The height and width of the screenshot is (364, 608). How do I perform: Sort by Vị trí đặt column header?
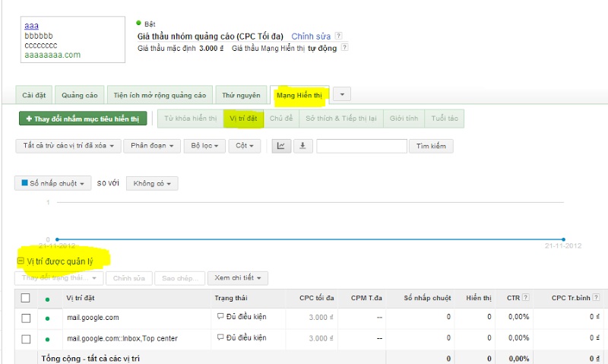point(81,298)
